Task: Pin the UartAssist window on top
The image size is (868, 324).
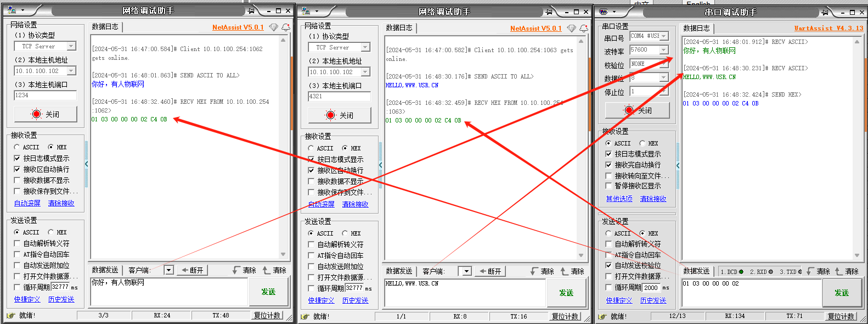Action: point(825,12)
